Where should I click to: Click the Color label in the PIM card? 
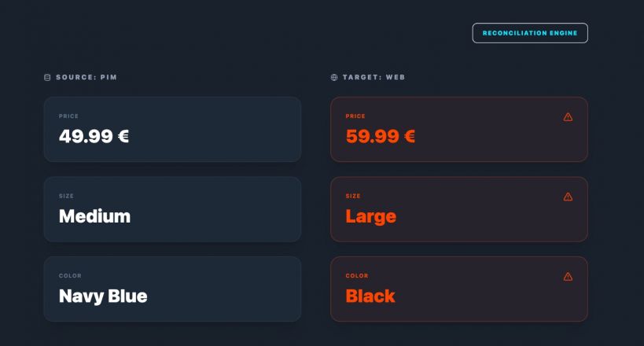tap(70, 276)
